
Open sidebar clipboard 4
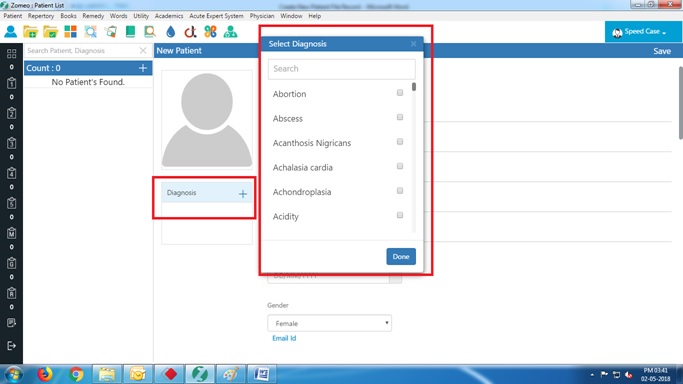[11, 173]
